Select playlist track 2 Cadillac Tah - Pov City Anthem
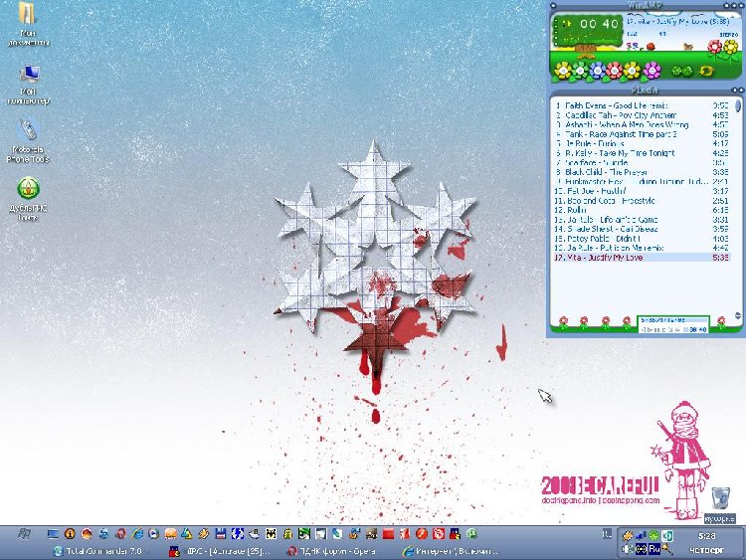The image size is (746, 560). coord(642,115)
